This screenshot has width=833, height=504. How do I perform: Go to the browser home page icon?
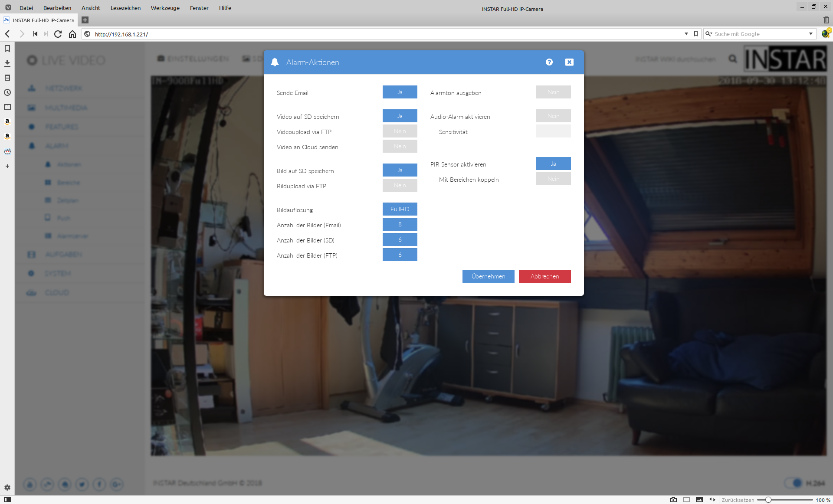coord(72,34)
